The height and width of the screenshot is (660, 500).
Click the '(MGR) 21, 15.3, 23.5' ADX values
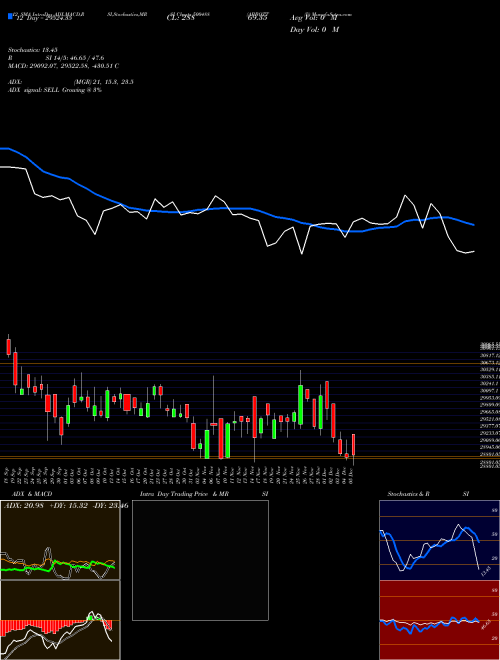tap(104, 82)
